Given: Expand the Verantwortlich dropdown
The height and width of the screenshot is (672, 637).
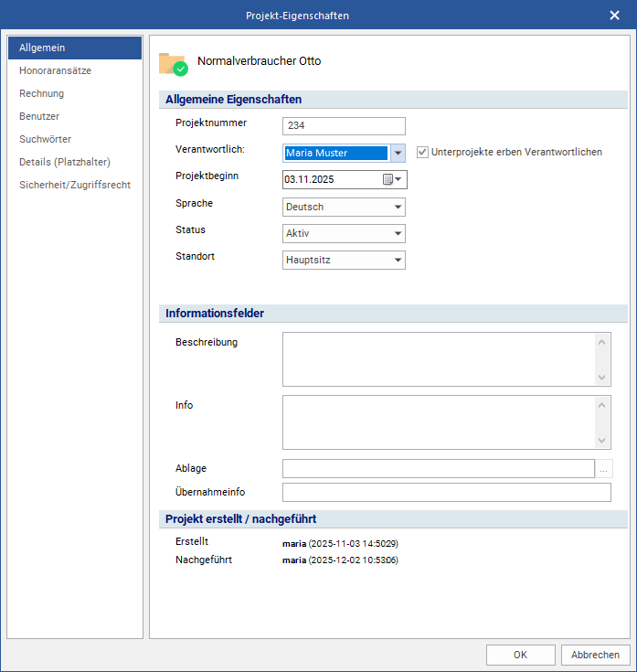Looking at the screenshot, I should pos(398,153).
